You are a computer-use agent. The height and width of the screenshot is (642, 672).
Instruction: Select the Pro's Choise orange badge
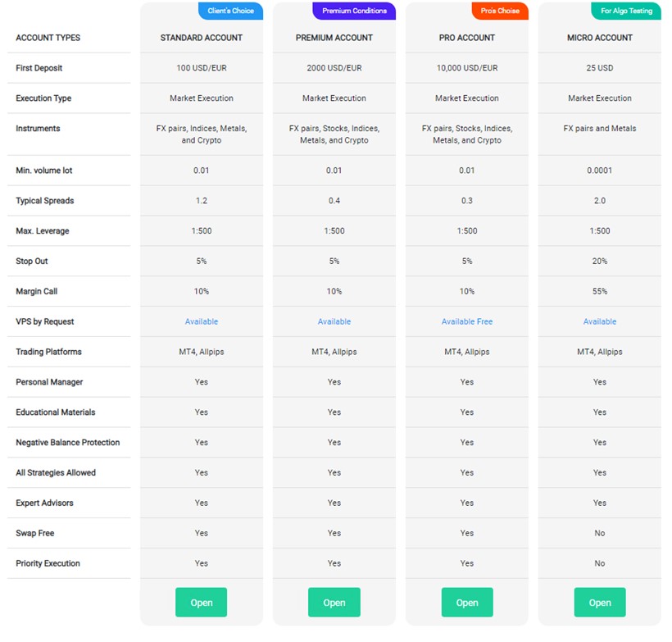point(500,11)
